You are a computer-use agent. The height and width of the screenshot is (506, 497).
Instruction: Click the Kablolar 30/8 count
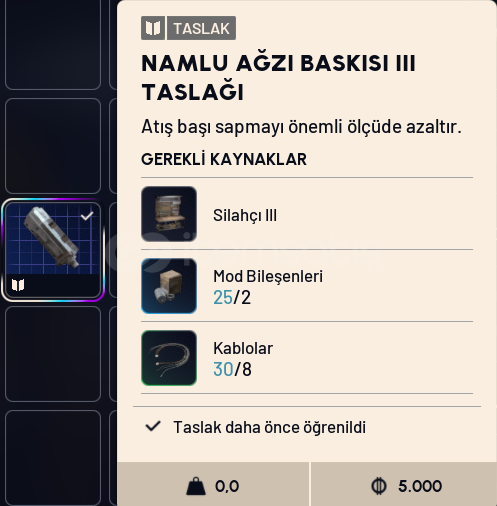coord(232,369)
